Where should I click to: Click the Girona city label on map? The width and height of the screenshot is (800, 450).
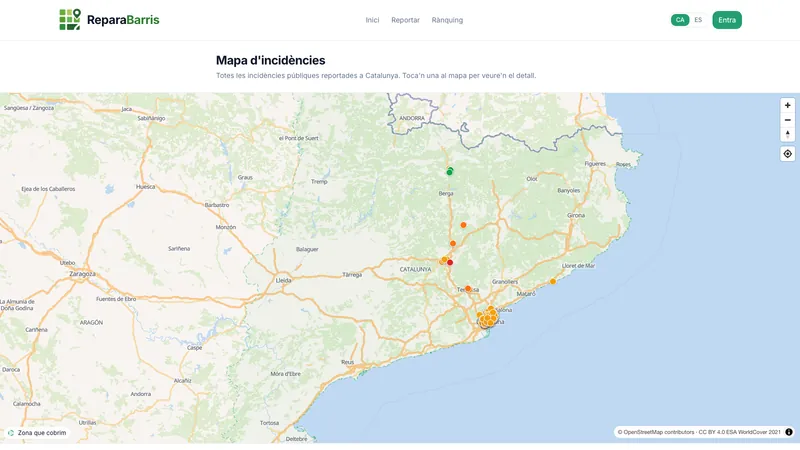click(576, 215)
